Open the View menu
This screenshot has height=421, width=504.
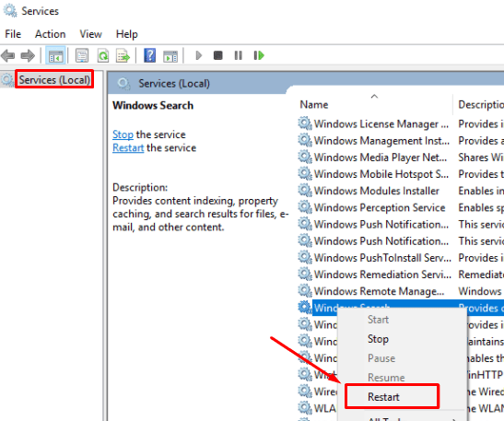(x=90, y=34)
